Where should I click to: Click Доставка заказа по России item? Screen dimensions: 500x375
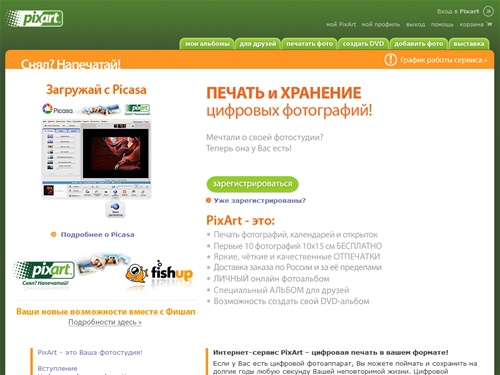point(297,267)
